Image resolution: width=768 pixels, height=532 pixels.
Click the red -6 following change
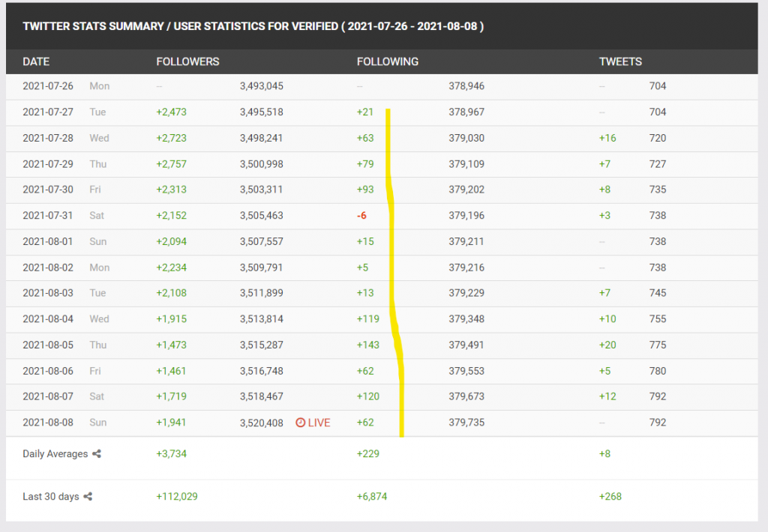point(361,215)
